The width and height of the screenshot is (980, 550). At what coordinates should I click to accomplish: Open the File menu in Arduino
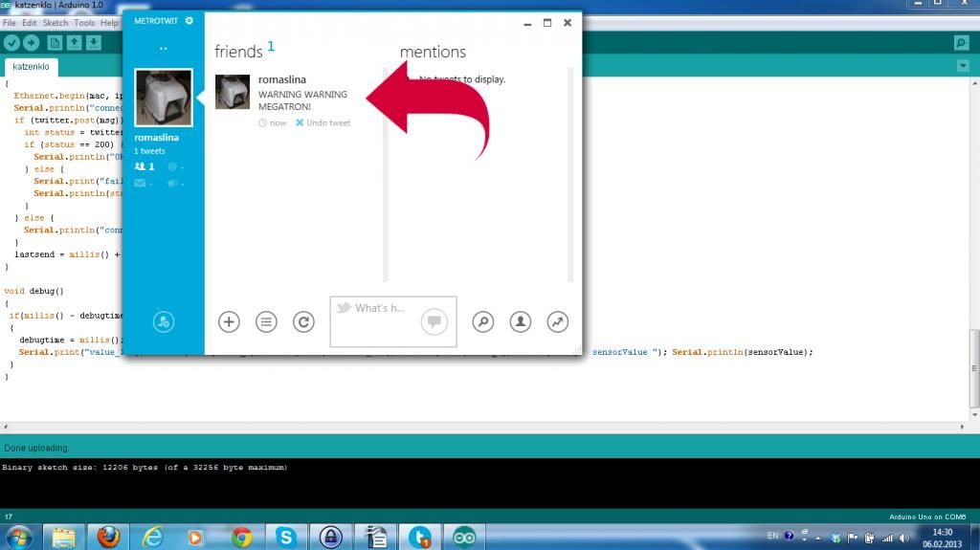tap(10, 23)
